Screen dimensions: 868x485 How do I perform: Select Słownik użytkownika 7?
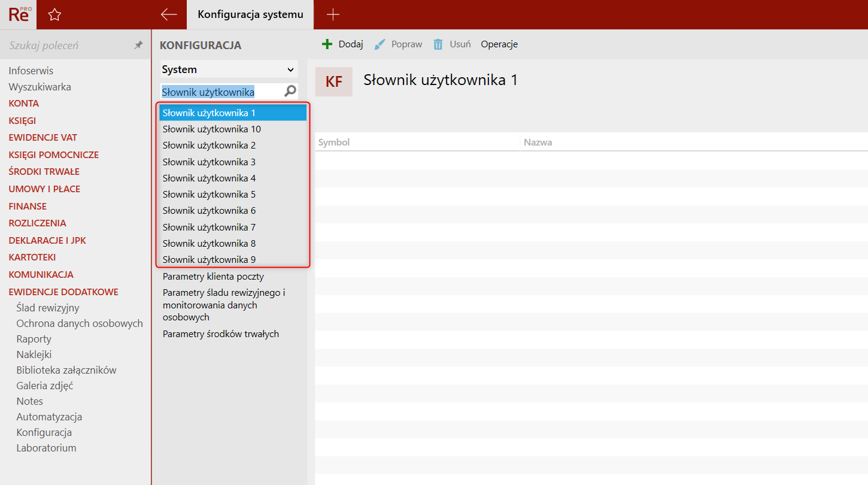233,228
